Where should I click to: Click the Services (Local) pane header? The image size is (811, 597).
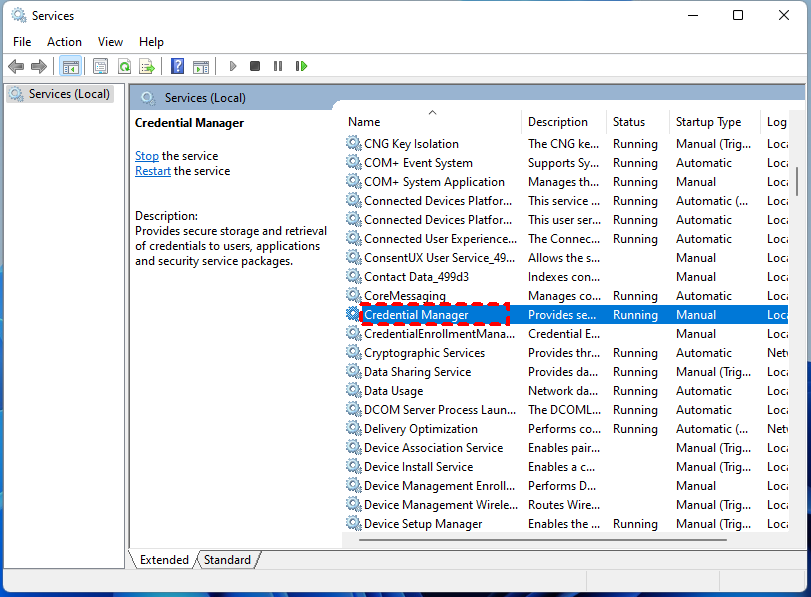coord(205,98)
